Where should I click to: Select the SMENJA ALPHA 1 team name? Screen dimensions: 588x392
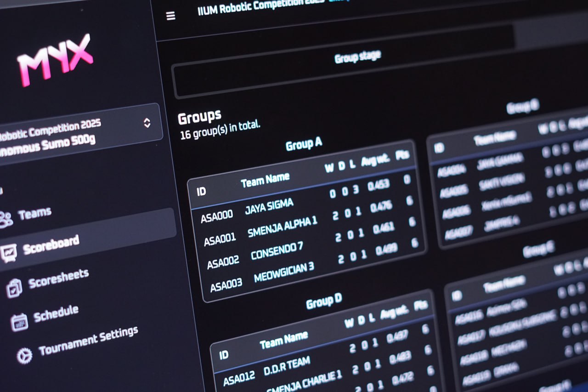283,227
